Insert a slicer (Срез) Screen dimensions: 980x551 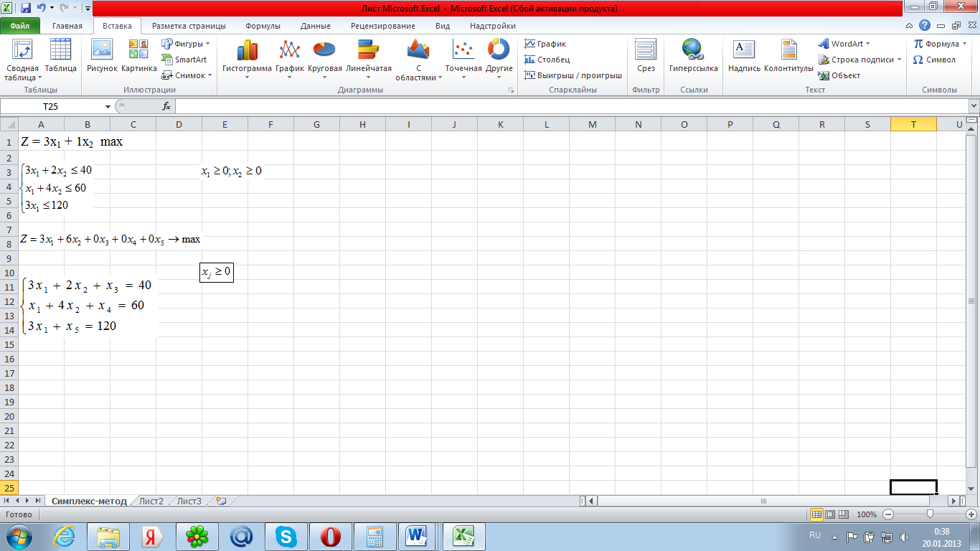click(646, 57)
